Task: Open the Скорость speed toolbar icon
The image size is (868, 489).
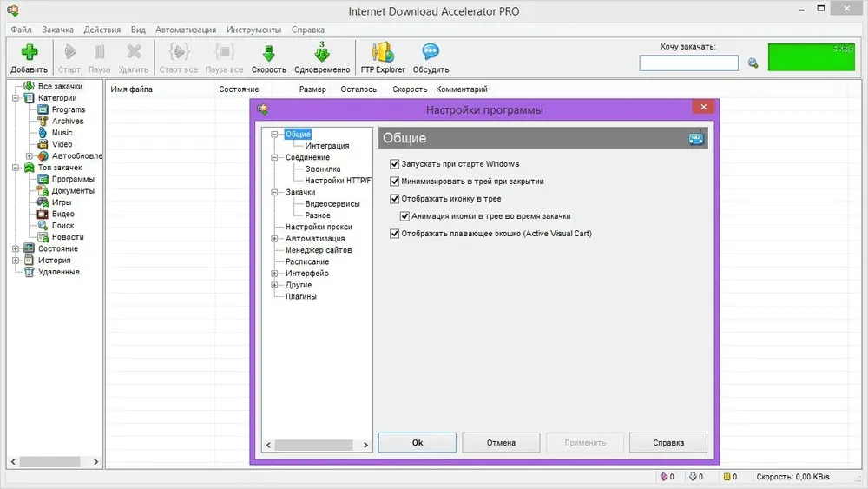Action: [x=268, y=53]
